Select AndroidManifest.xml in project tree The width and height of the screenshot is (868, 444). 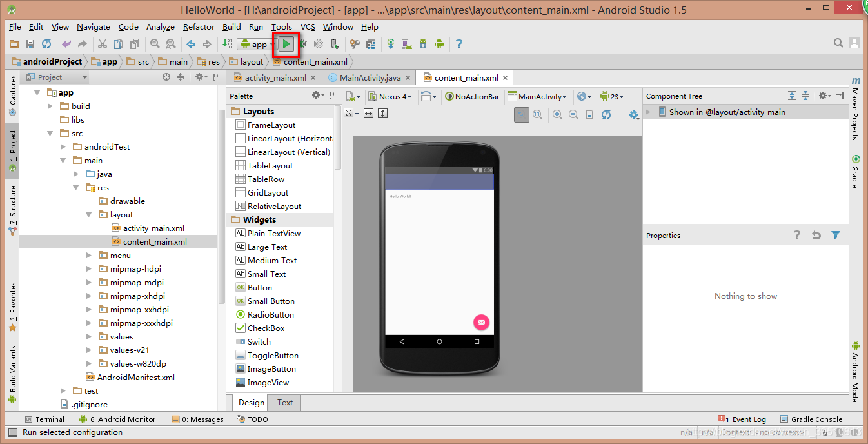(x=130, y=378)
